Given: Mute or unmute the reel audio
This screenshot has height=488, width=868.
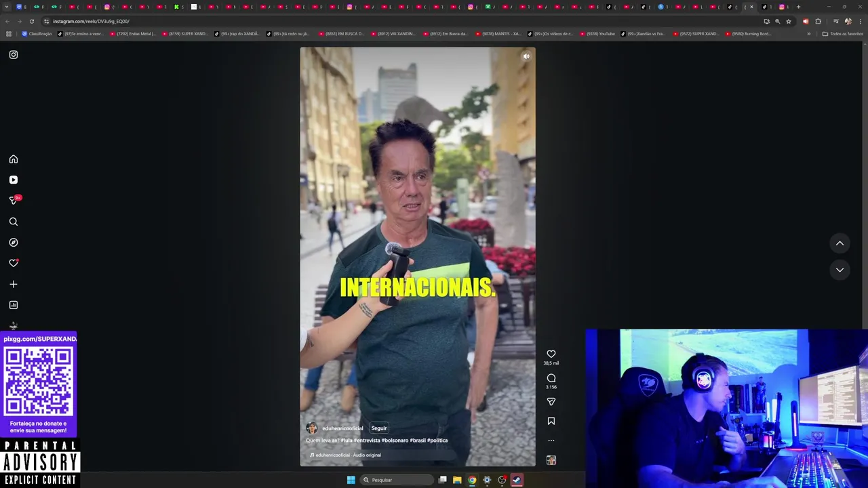Looking at the screenshot, I should 526,56.
